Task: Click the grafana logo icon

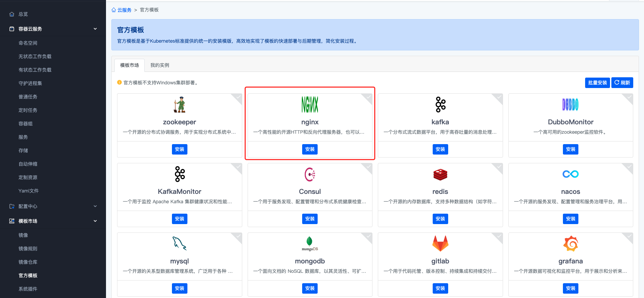Action: [x=571, y=244]
